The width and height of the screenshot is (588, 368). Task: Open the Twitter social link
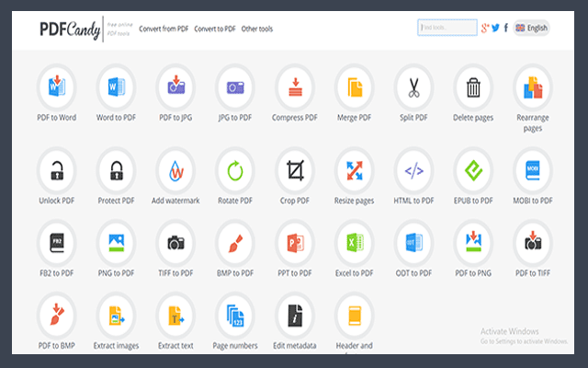click(496, 28)
